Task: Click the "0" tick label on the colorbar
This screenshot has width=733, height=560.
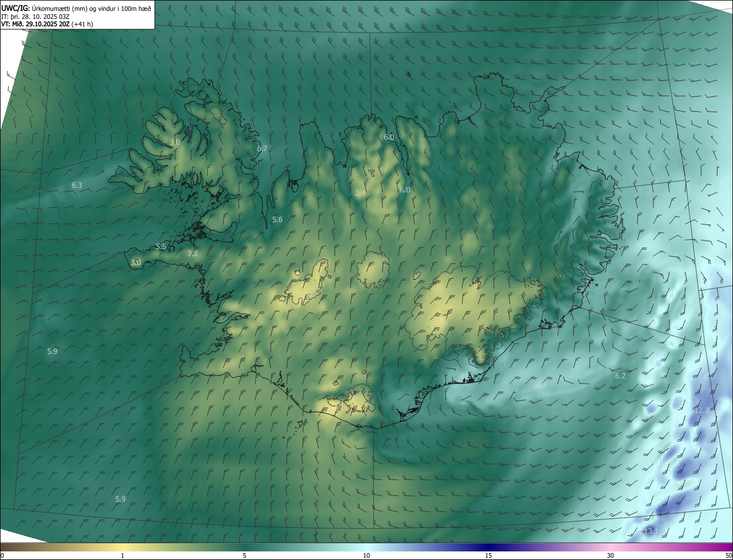Action: click(2, 555)
